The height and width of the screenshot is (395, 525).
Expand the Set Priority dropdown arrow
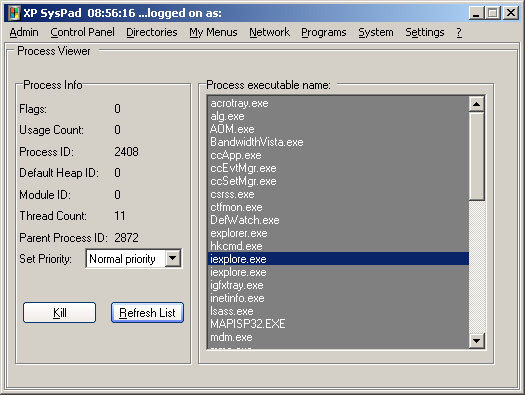[x=173, y=258]
